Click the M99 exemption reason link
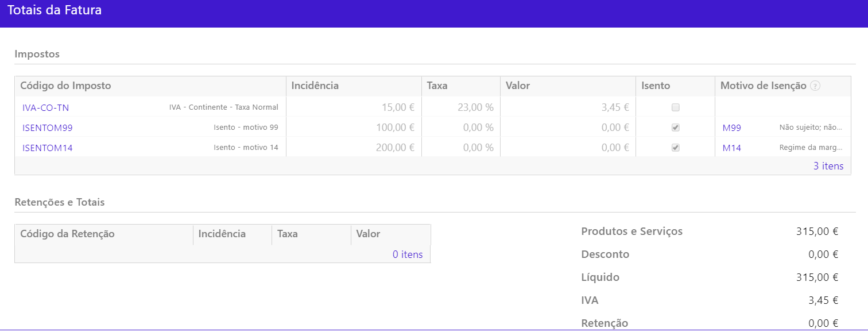The image size is (868, 332). tap(732, 128)
